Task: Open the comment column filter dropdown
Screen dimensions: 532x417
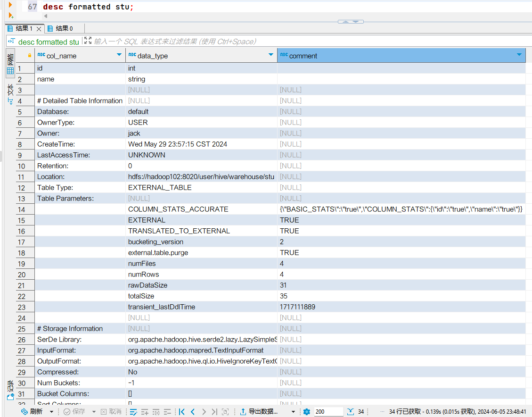Action: [519, 55]
